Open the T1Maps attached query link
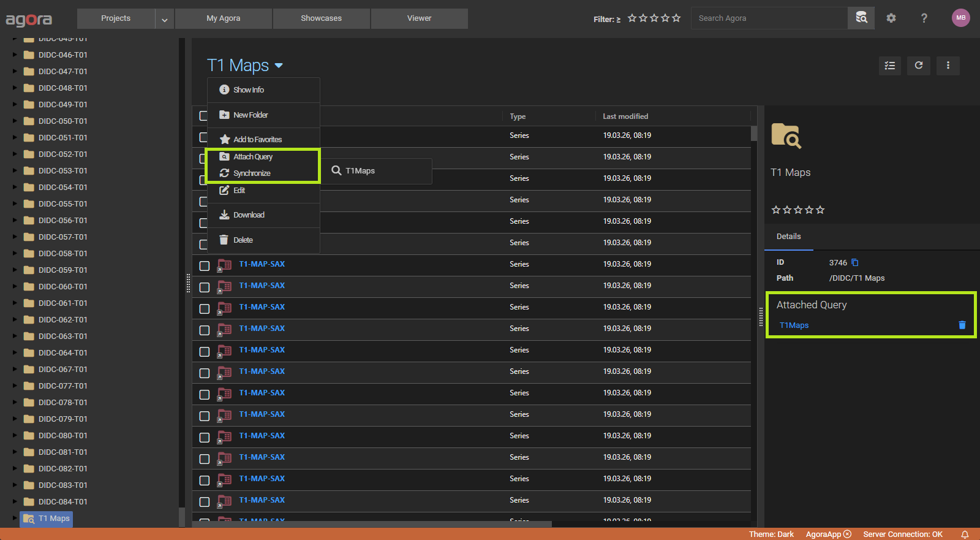The image size is (980, 540). click(794, 325)
